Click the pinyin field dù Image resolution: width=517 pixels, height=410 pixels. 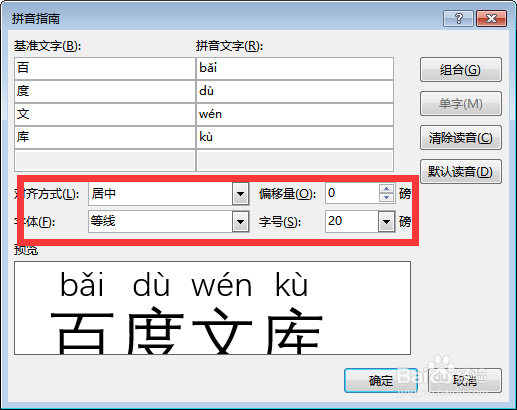[295, 91]
